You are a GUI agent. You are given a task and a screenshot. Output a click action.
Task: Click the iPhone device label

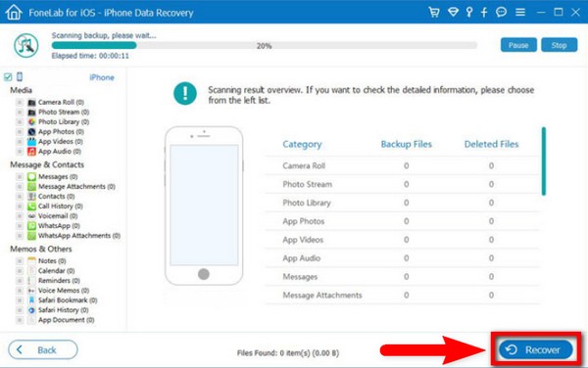click(102, 77)
